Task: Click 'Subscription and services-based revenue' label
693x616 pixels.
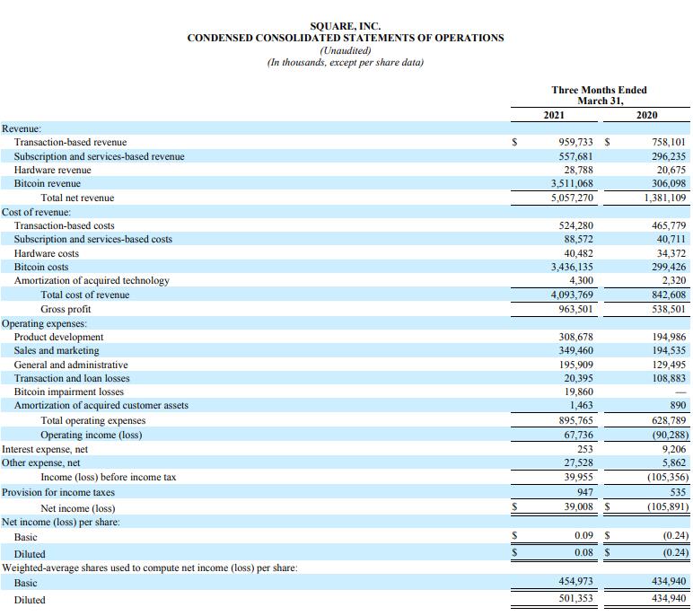Action: [99, 156]
